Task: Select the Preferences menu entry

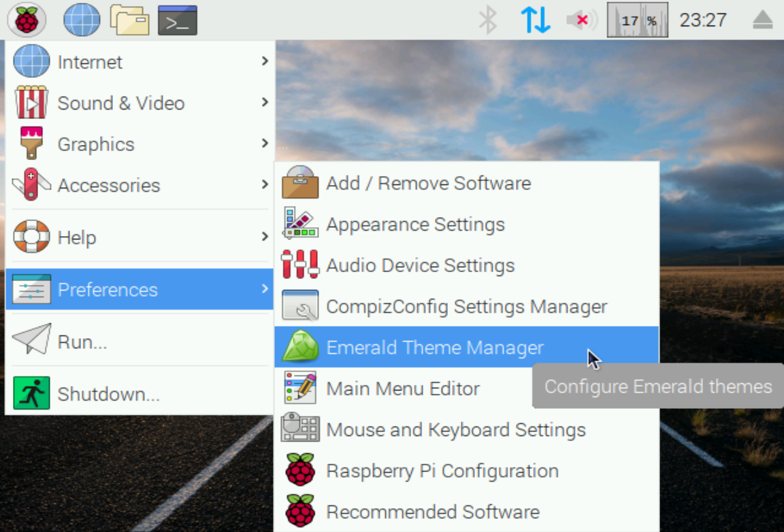Action: [140, 288]
